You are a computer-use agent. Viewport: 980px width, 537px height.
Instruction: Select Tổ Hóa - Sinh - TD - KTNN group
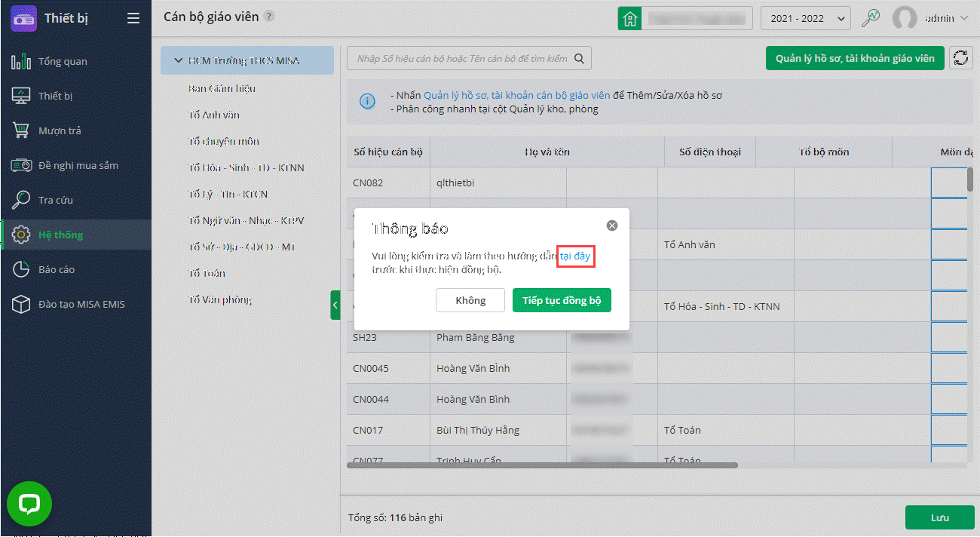(x=246, y=167)
